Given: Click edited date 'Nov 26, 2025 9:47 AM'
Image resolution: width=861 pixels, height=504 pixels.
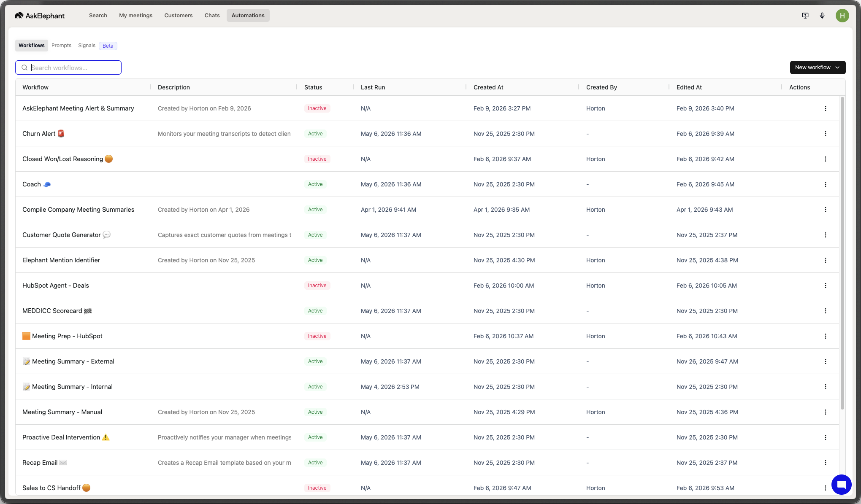Looking at the screenshot, I should 707,361.
